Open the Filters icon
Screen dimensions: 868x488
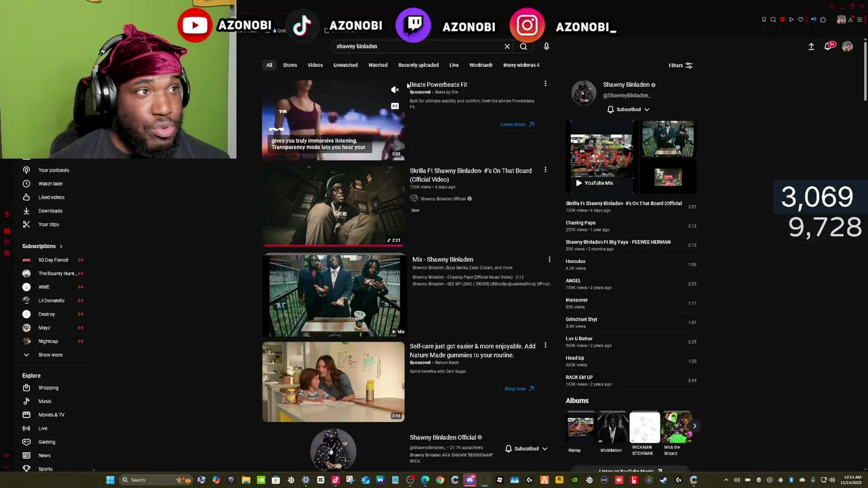[x=689, y=66]
